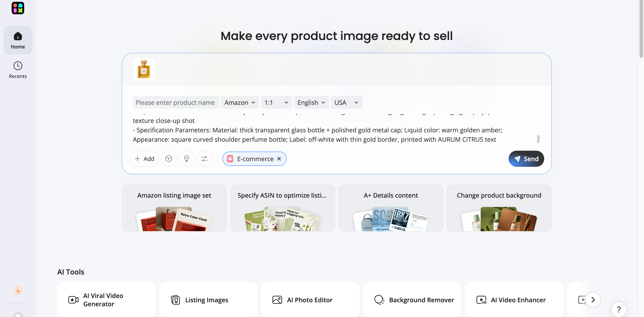Open AI Viral Video Generator tool
644x317 pixels.
point(107,300)
